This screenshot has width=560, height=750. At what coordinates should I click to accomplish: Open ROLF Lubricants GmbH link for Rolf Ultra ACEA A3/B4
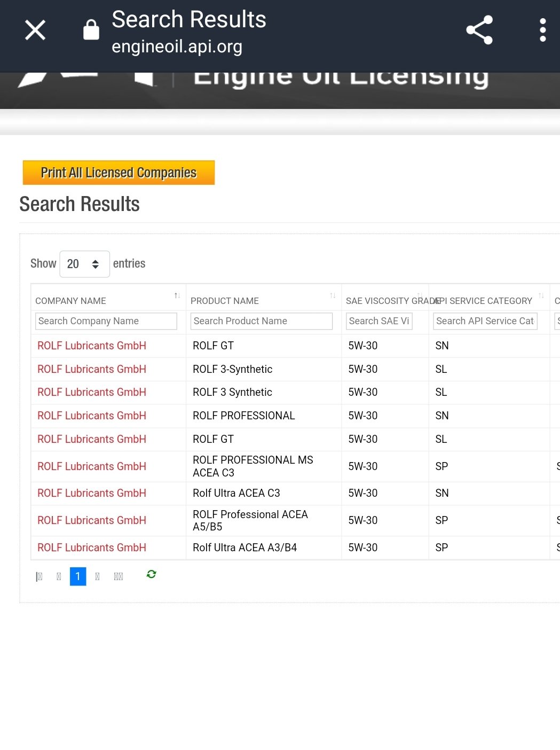(92, 548)
